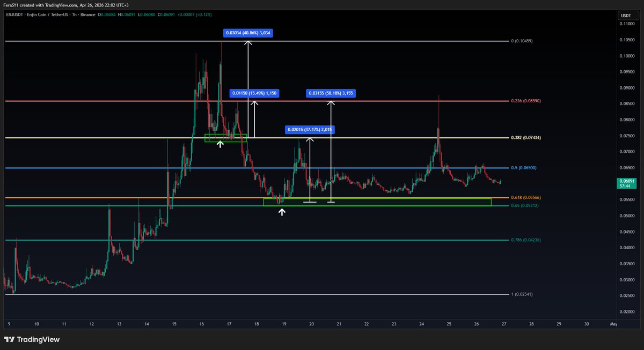This screenshot has height=350, width=644.
Task: Click date 12 on the time axis
Action: pos(91,324)
